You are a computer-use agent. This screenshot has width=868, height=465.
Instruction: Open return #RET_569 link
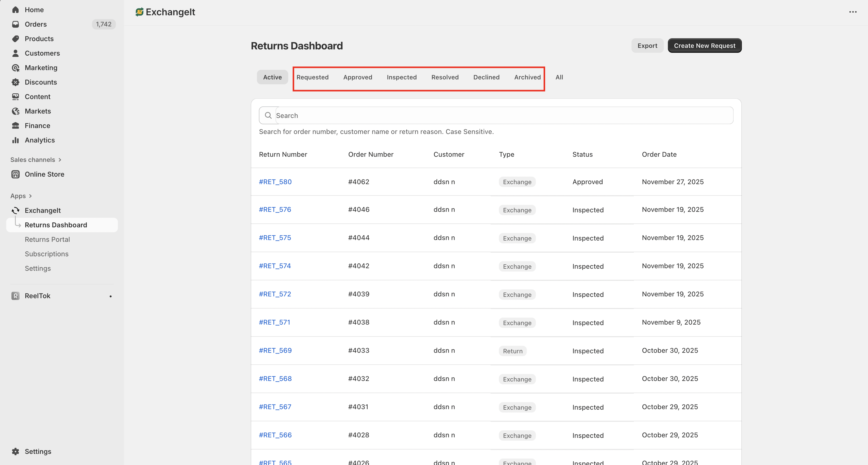[275, 350]
